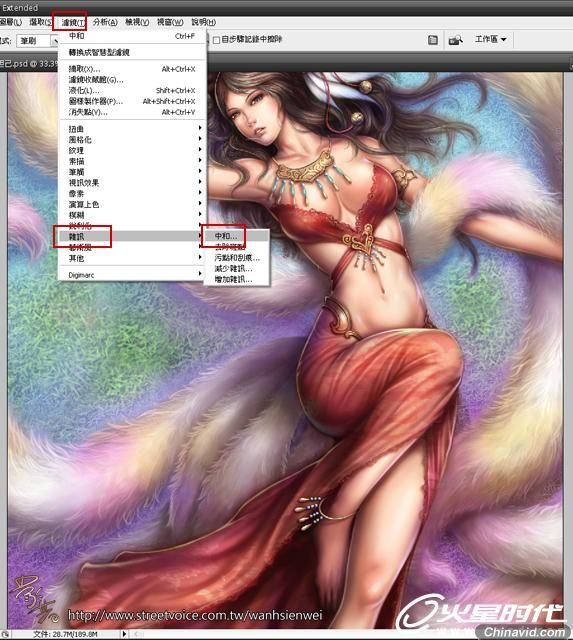573x640 pixels.
Task: Open the 筆刷 mode dropdown
Action: pos(54,41)
